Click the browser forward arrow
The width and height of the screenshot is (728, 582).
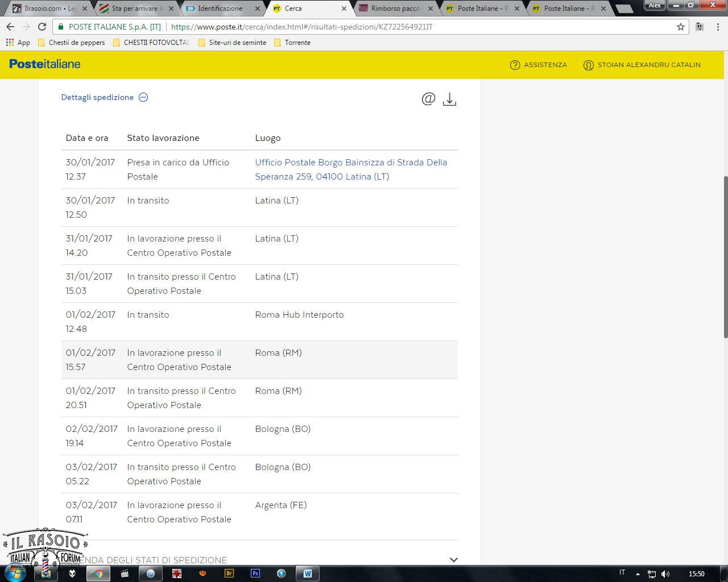26,27
